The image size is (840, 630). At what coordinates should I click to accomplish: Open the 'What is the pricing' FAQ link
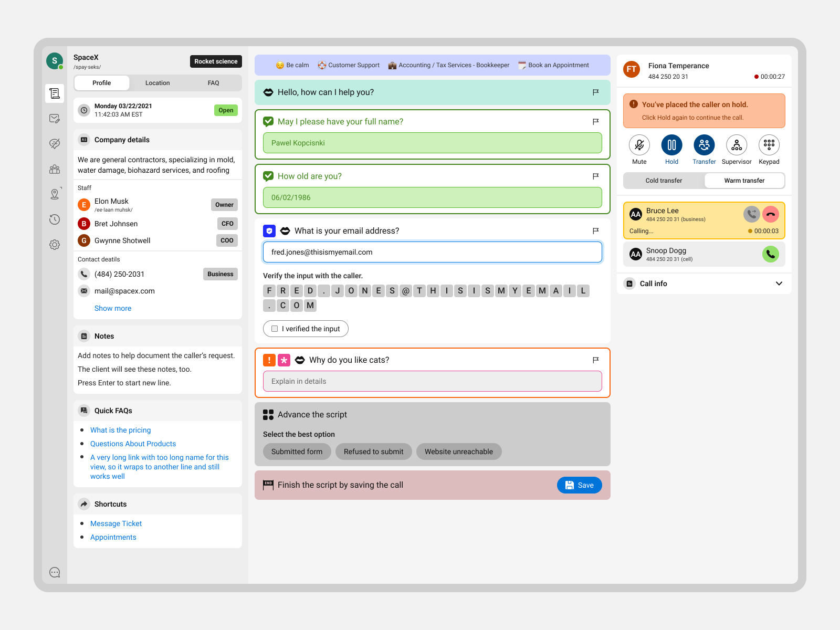pos(120,430)
